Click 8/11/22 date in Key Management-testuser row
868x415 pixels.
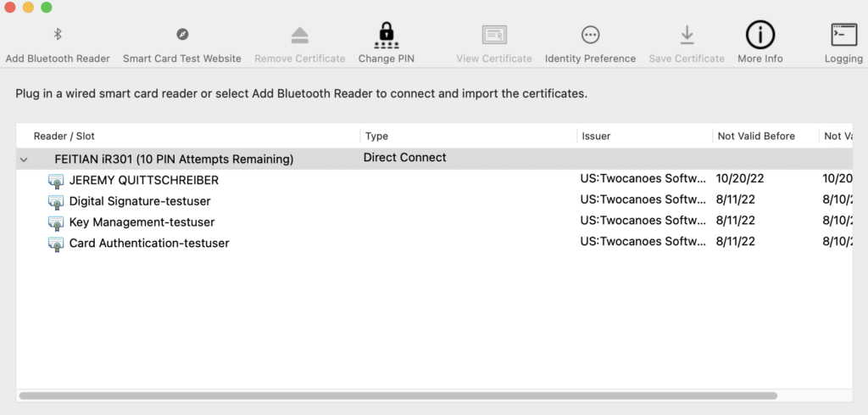[735, 221]
